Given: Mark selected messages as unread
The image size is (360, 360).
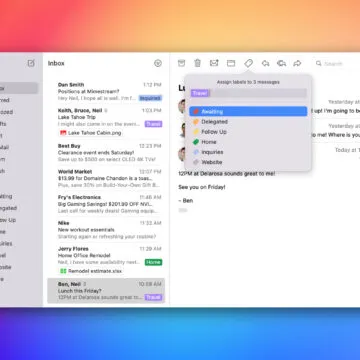Looking at the screenshot, I should point(214,63).
